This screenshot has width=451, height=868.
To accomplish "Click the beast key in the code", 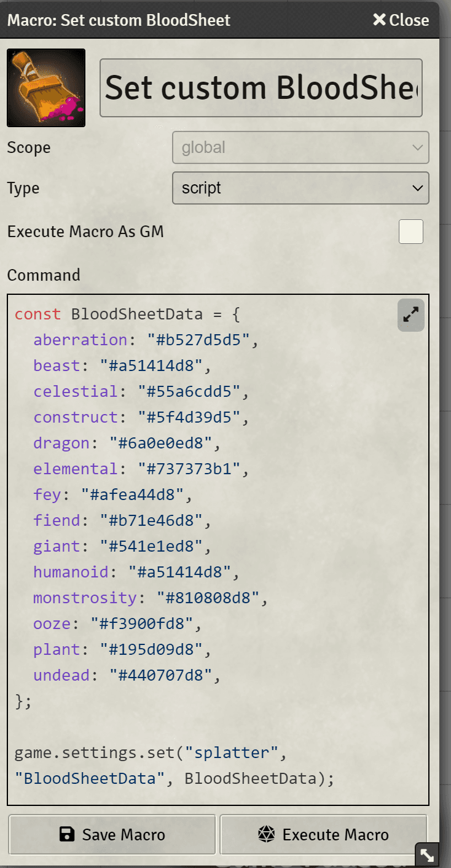I will [x=57, y=366].
